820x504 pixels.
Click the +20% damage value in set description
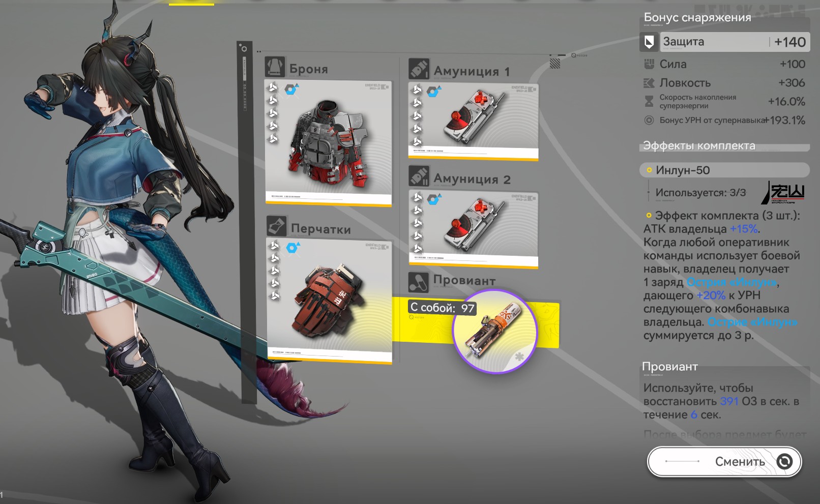[711, 295]
